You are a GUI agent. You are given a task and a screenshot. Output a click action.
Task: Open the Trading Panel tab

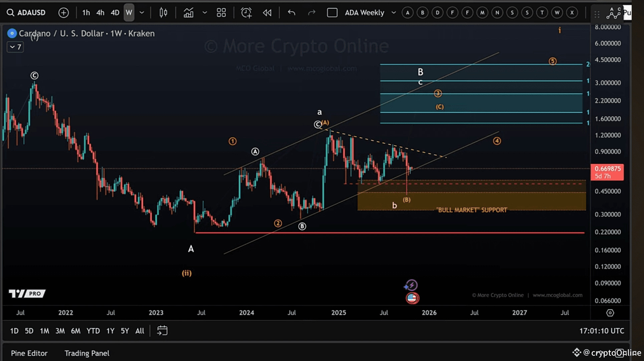pos(87,353)
